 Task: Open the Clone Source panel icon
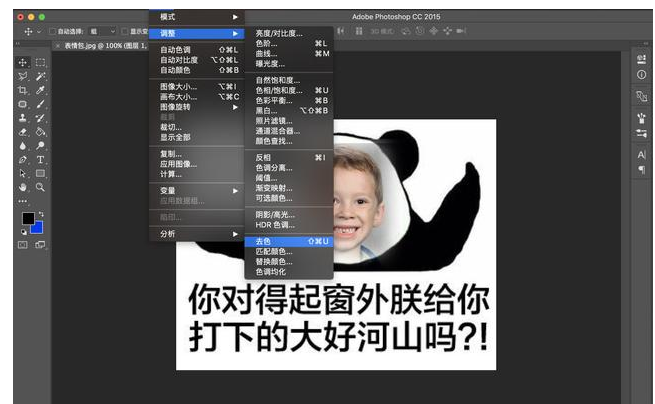click(x=641, y=97)
